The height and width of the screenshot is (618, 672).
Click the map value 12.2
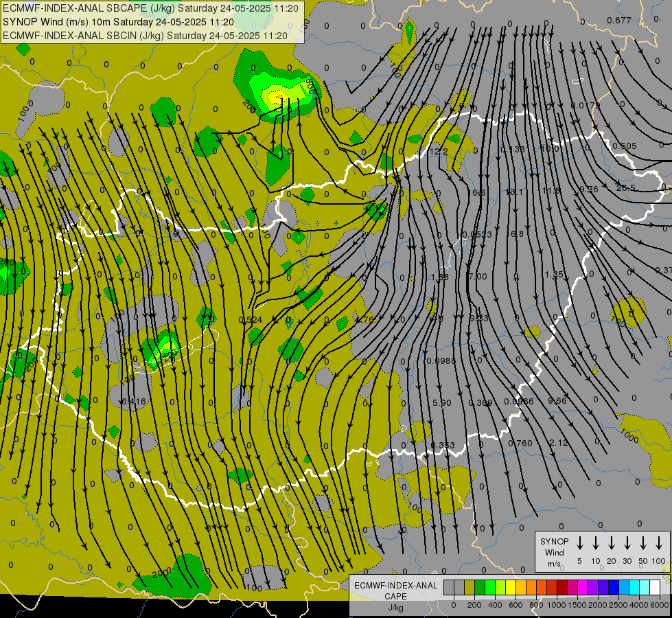pyautogui.click(x=439, y=151)
